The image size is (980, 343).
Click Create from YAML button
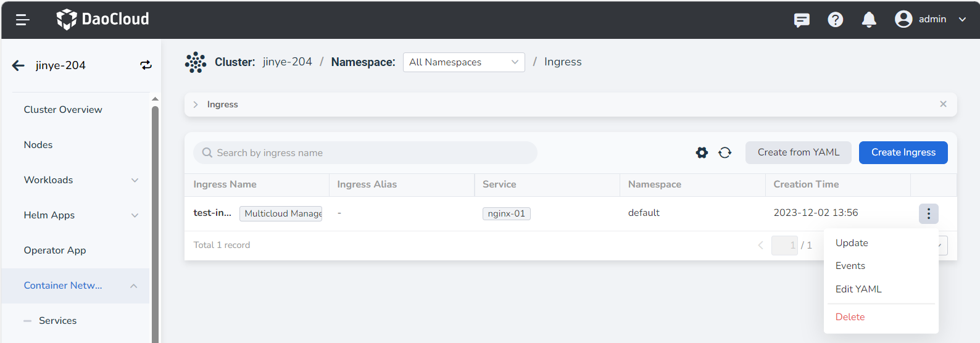(x=798, y=152)
